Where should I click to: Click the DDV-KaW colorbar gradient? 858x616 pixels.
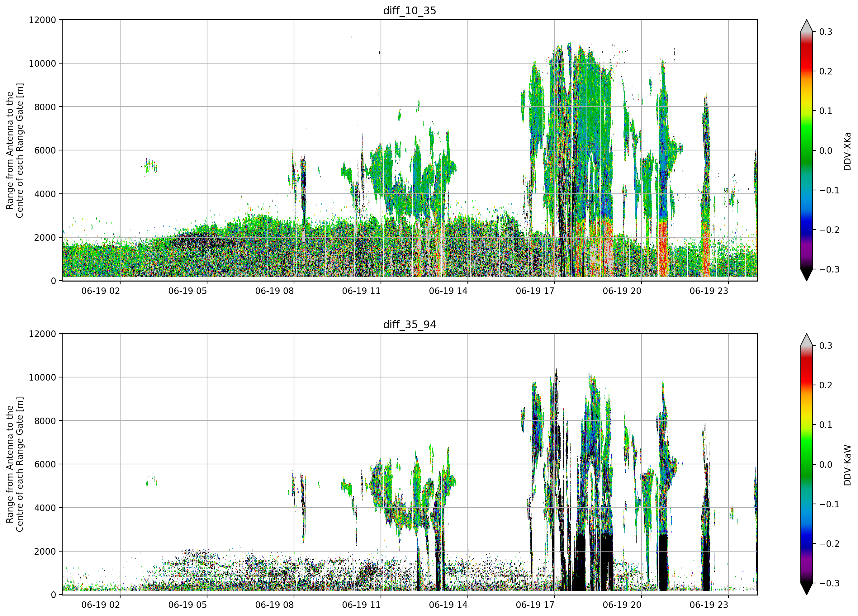(x=807, y=464)
